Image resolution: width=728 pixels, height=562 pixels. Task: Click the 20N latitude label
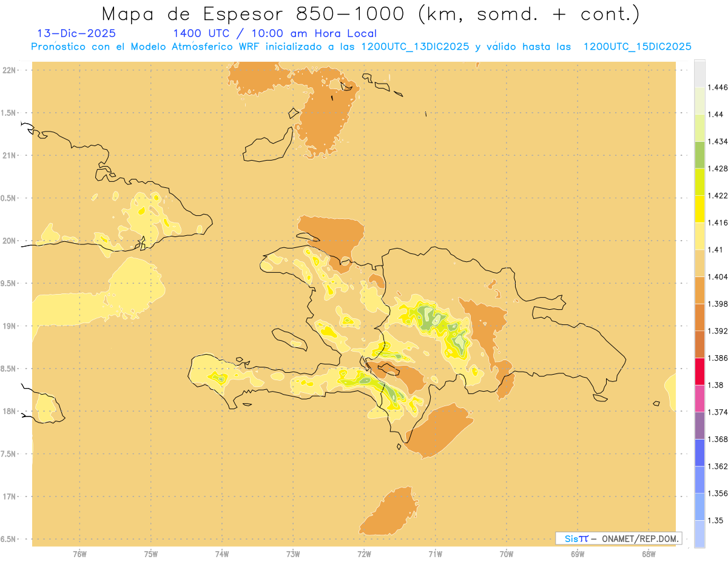10,241
